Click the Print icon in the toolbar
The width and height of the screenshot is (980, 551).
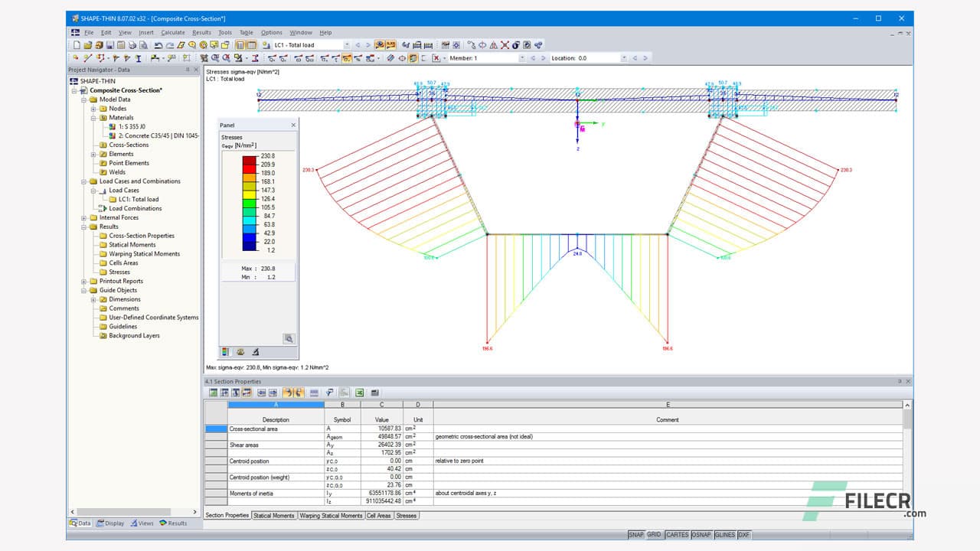[x=131, y=45]
